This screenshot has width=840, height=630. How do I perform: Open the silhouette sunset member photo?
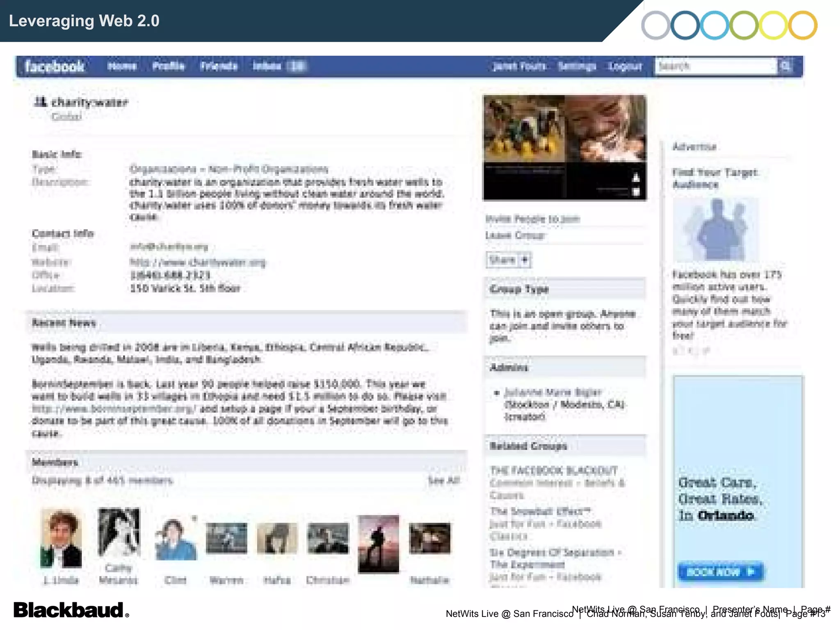click(379, 544)
